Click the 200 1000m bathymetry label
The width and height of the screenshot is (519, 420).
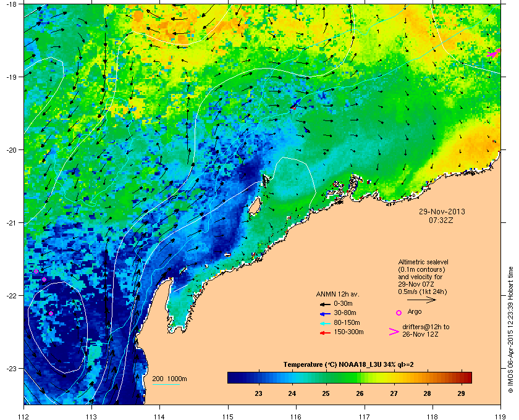point(169,379)
